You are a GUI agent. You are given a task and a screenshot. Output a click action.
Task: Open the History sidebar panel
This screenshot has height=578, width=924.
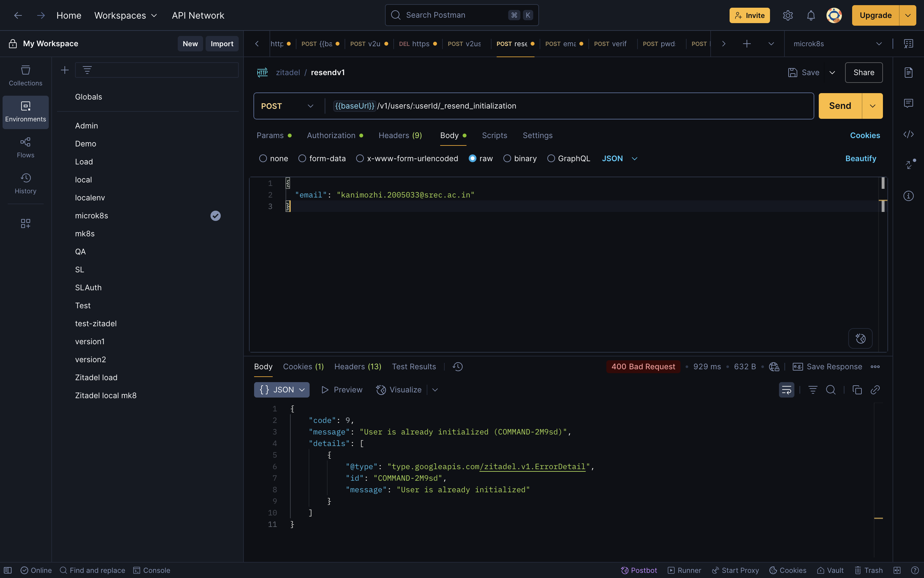pos(26,183)
